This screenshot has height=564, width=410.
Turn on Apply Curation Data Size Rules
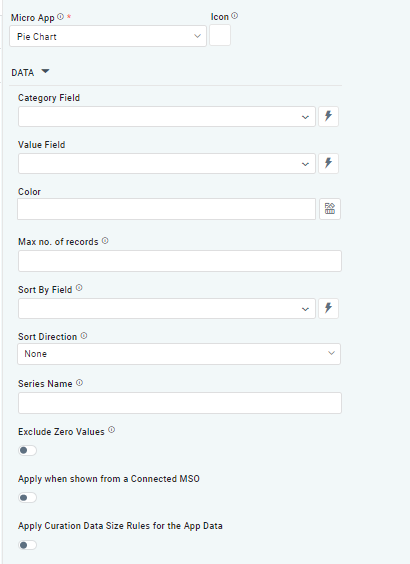(27, 545)
